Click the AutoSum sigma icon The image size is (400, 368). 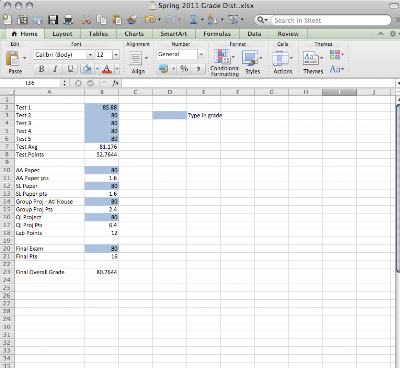193,20
